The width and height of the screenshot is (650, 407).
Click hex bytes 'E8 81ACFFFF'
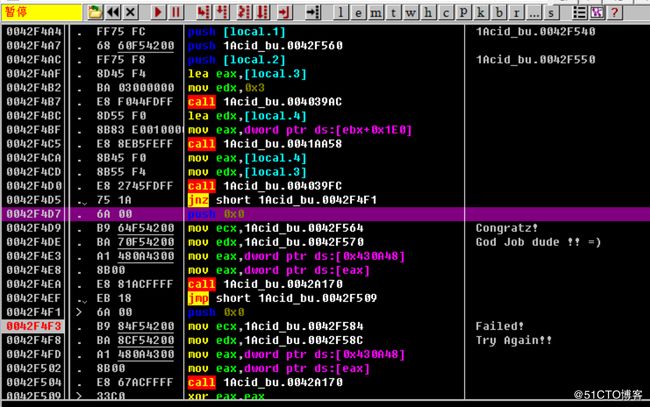135,284
